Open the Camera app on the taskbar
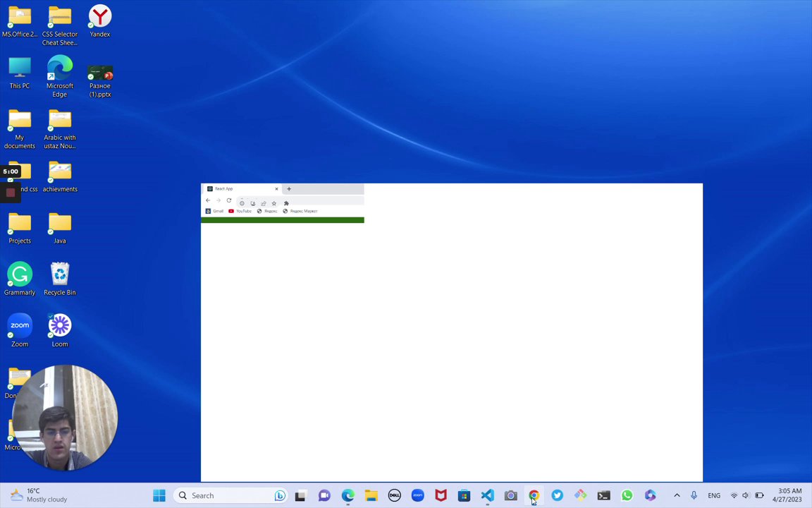 point(510,495)
